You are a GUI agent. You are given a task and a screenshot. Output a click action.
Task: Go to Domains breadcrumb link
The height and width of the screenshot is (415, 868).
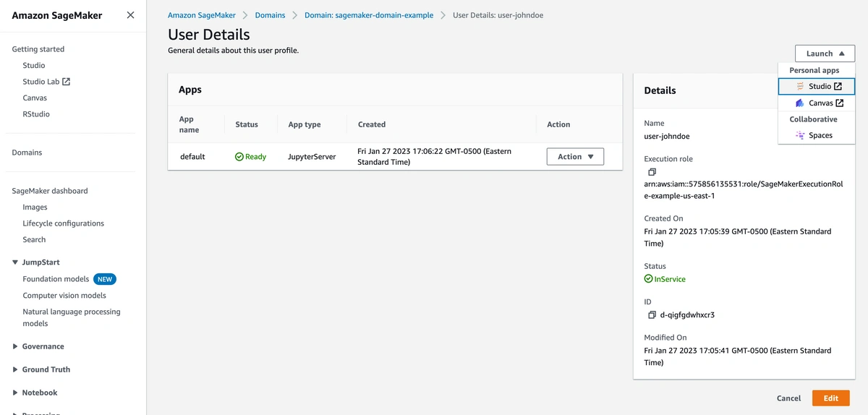coord(270,15)
